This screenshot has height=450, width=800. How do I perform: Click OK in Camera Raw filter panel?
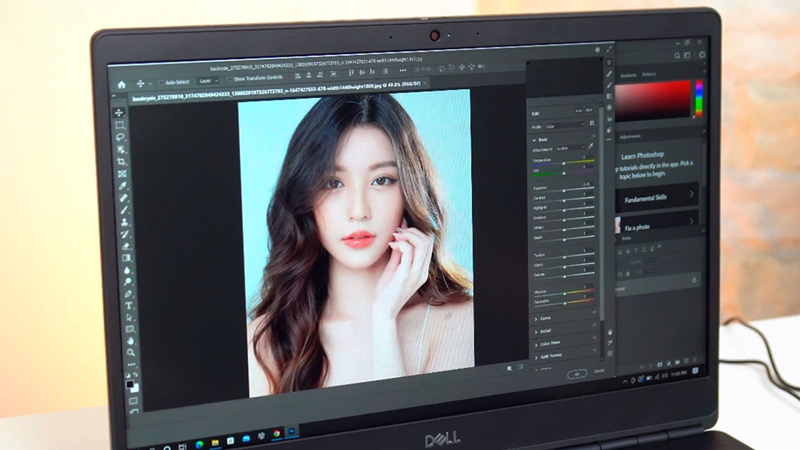[575, 373]
